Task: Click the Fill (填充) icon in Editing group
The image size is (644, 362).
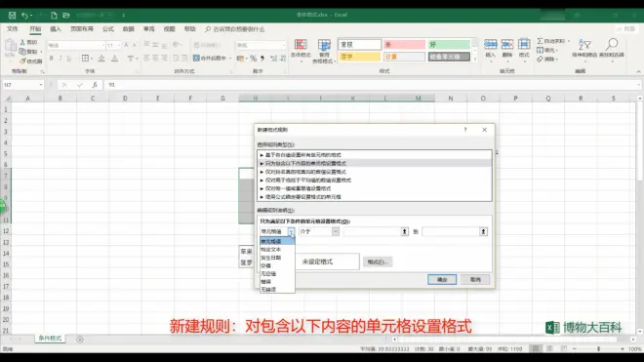Action: 540,50
